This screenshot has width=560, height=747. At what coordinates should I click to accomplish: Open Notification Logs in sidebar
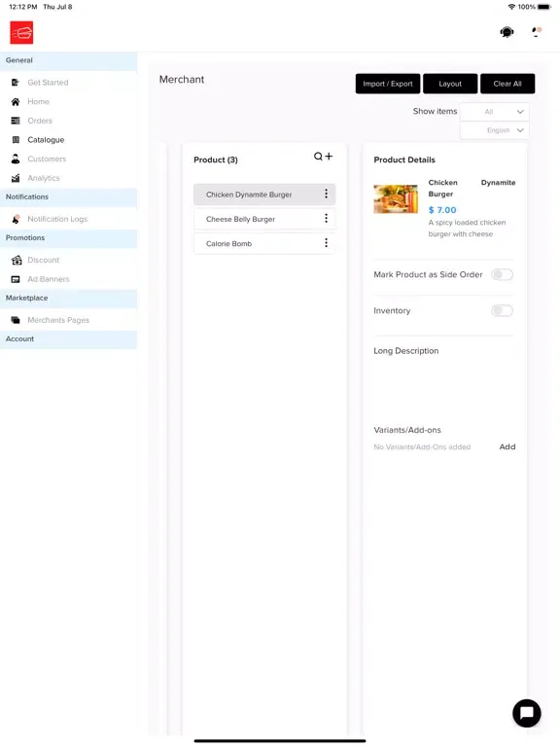57,219
